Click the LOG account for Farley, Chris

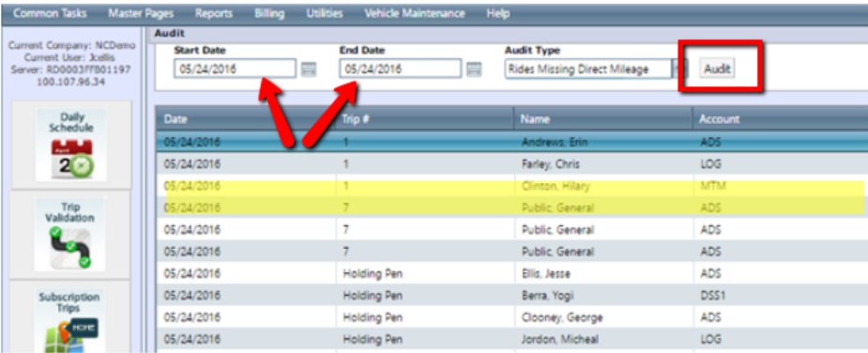click(x=710, y=164)
